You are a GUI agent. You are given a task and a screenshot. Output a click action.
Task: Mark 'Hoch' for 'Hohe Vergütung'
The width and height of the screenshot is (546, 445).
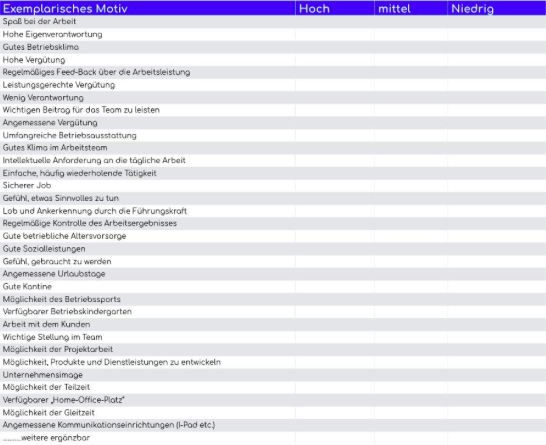coord(335,60)
